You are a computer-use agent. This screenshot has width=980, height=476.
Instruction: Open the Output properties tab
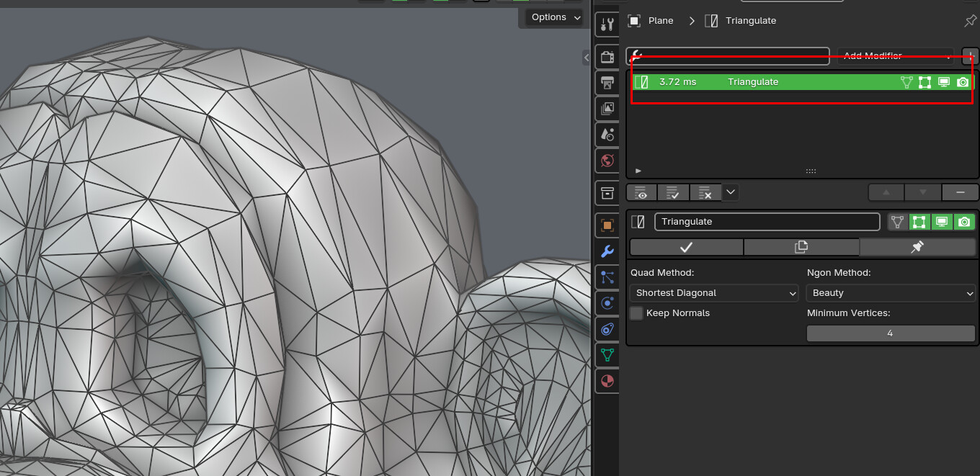(607, 83)
